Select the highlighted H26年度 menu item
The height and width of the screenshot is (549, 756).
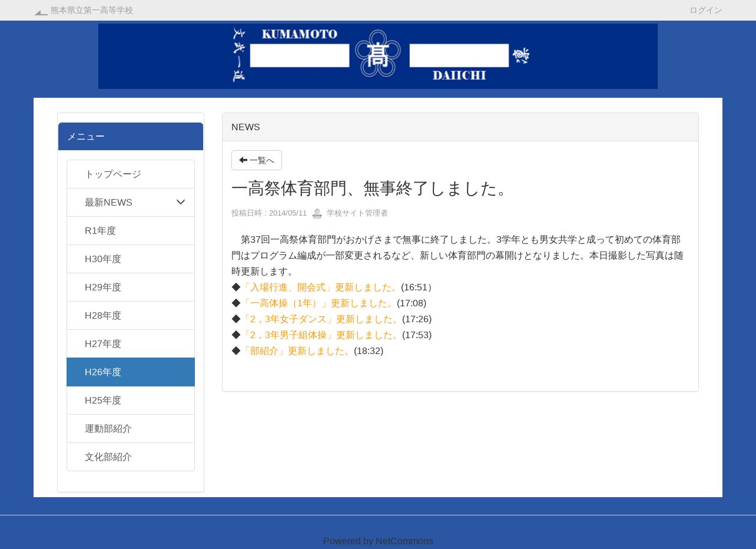[x=131, y=372]
